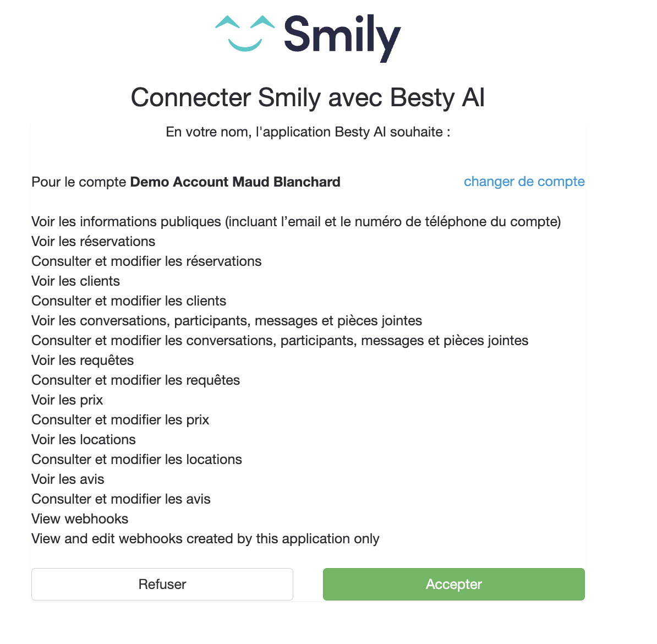
Task: Click the account name Demo Account Maud Blanchard
Action: click(235, 182)
